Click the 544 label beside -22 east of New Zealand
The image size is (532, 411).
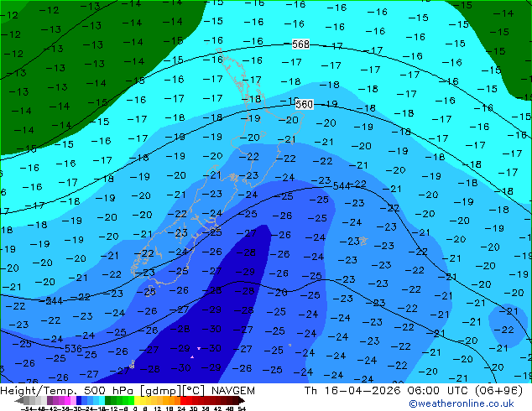[x=342, y=186]
